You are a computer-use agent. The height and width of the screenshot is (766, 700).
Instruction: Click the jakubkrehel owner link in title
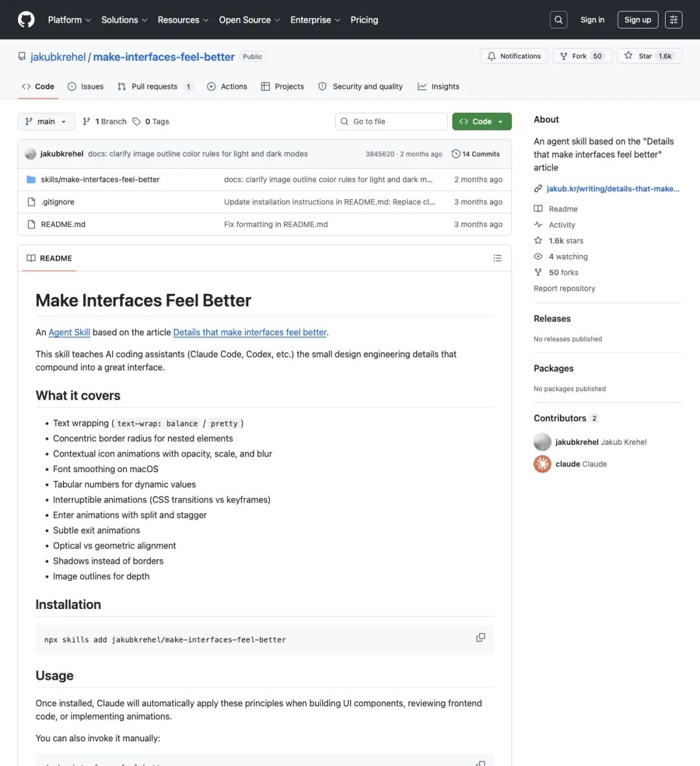(x=58, y=56)
